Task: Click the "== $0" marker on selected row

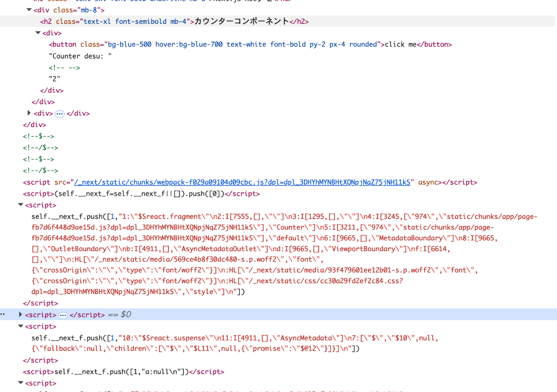Action: tap(119, 314)
